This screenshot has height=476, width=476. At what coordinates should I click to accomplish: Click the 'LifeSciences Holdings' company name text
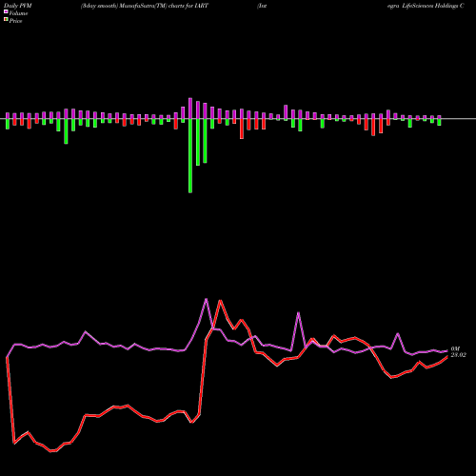click(x=429, y=6)
